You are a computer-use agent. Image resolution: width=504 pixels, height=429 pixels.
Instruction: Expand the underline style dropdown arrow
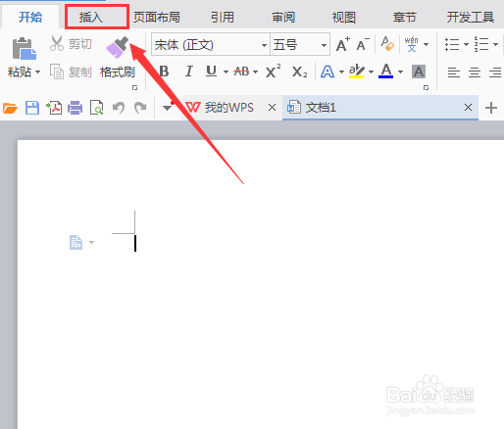[x=226, y=71]
